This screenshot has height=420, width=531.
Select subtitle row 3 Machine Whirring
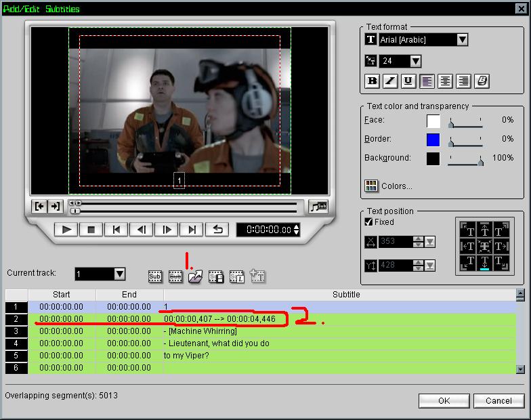pyautogui.click(x=261, y=331)
